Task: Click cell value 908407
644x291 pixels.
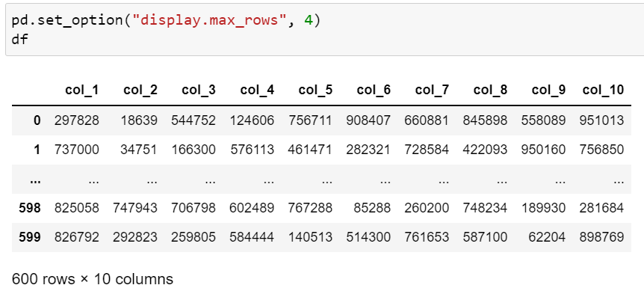Action: pyautogui.click(x=368, y=120)
